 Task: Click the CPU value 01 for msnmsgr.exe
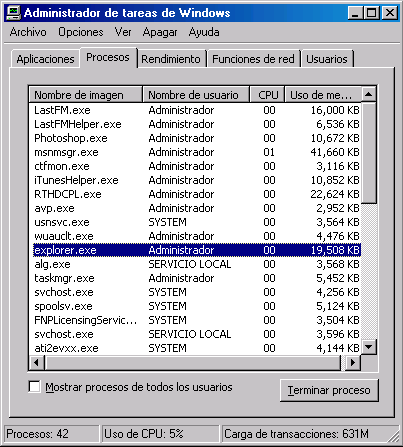269,152
